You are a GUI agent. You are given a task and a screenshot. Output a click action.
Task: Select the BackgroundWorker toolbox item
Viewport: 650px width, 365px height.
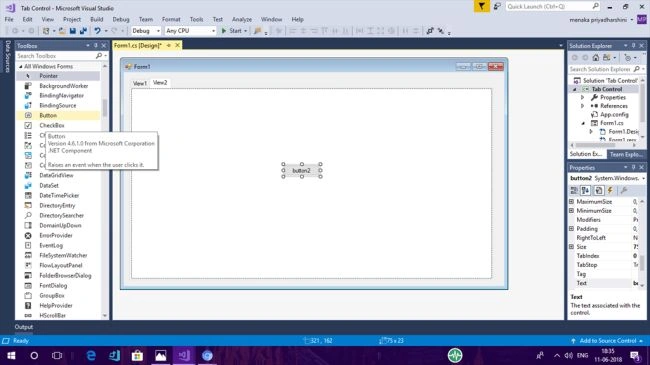click(x=58, y=86)
